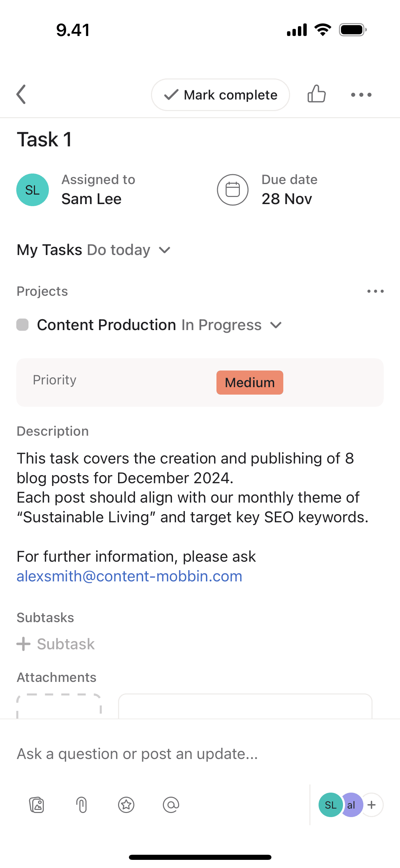Open the Content Production project
The width and height of the screenshot is (400, 868).
(x=107, y=325)
